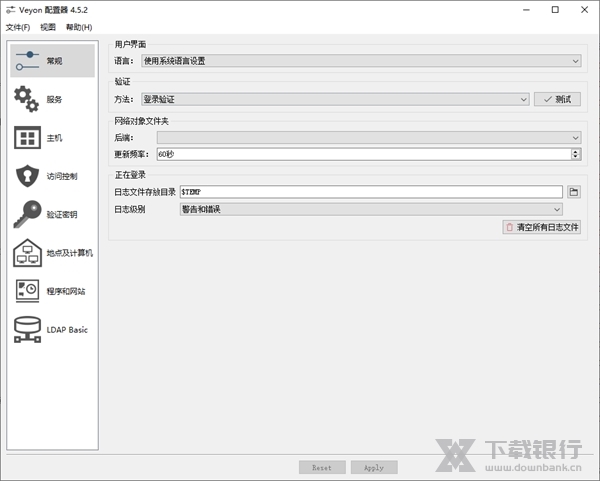Increase the 更新频率 update interval value

click(576, 151)
